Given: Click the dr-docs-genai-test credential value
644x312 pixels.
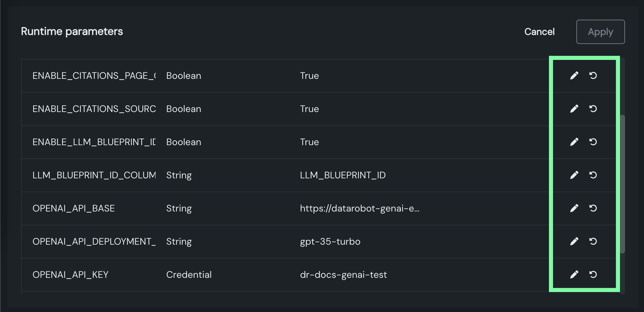Looking at the screenshot, I should [x=343, y=274].
